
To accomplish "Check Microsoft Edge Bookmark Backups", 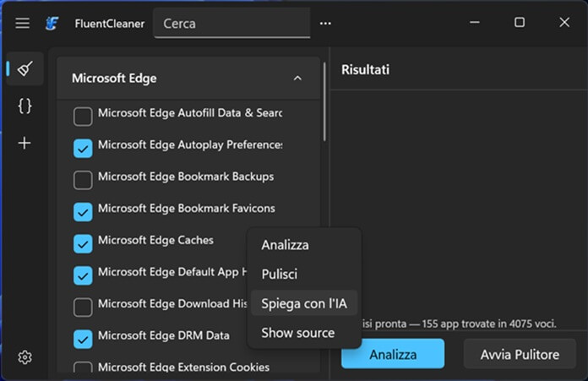I will click(x=83, y=180).
